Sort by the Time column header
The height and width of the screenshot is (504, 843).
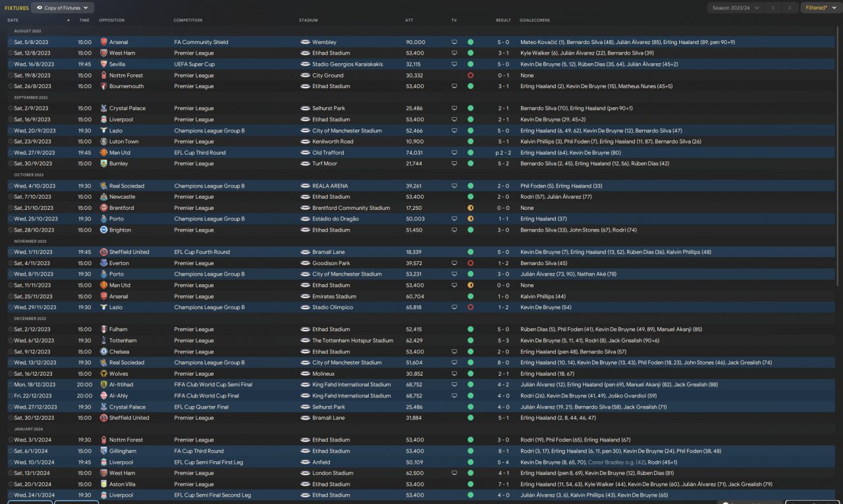coord(84,20)
